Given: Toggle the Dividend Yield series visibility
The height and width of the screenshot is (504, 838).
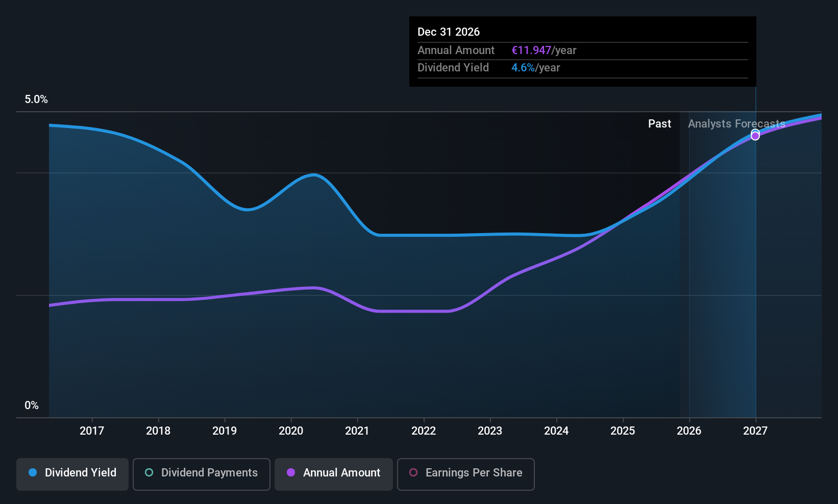Looking at the screenshot, I should click(72, 473).
